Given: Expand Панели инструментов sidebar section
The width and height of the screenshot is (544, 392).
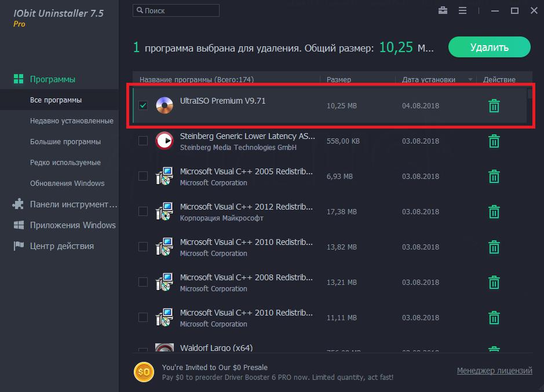Looking at the screenshot, I should click(73, 204).
